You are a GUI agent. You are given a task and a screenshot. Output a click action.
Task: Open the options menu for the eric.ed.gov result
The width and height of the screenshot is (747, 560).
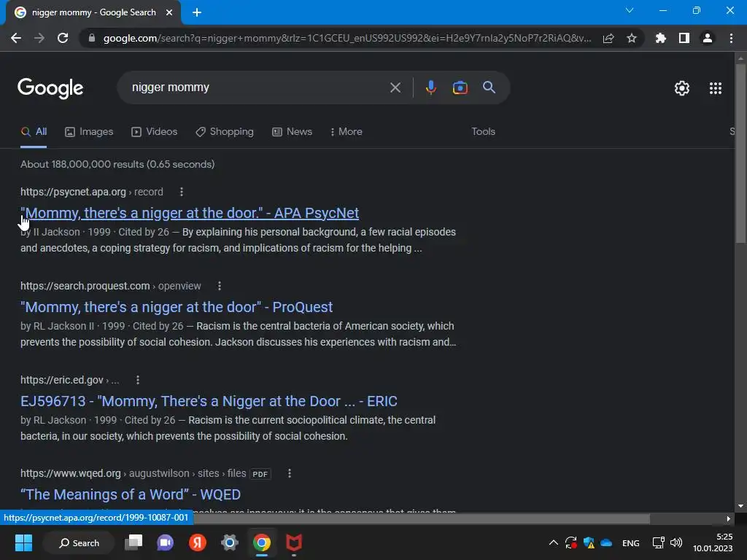(x=138, y=380)
